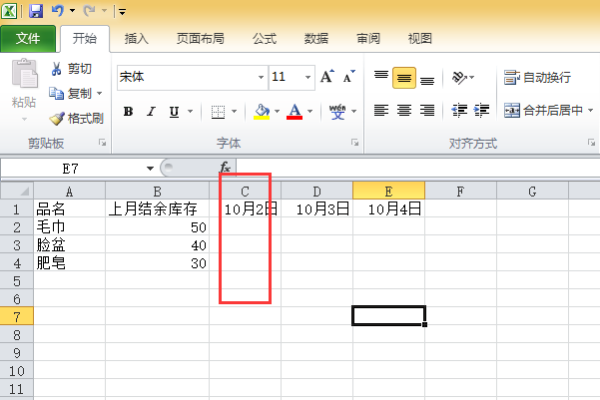Switch to the 审阅 review tab
This screenshot has height=400, width=600.
pos(368,38)
